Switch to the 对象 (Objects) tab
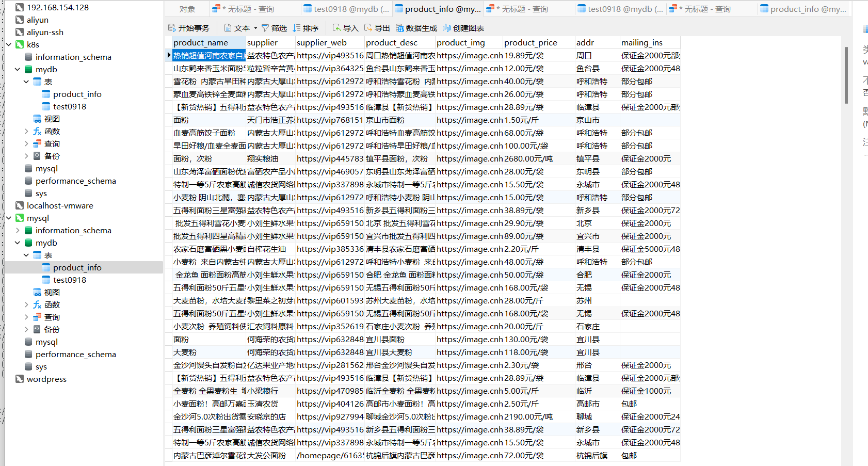The height and width of the screenshot is (466, 868). 187,9
